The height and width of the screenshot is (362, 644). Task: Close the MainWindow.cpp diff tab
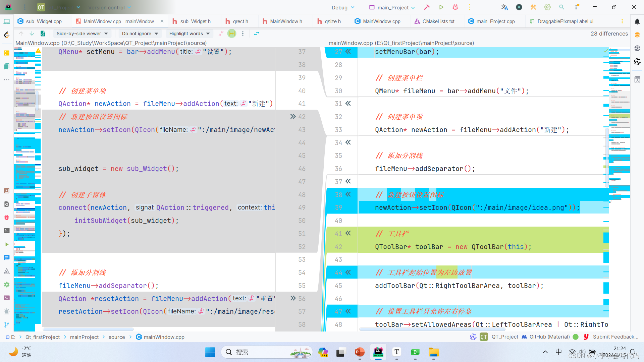point(162,21)
